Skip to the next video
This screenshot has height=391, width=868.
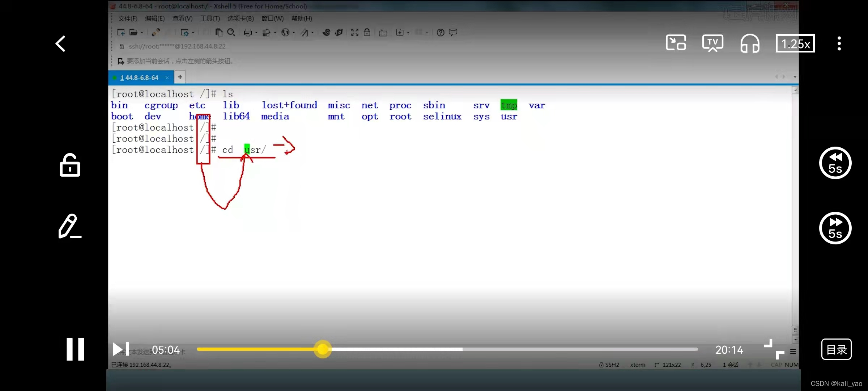(121, 349)
